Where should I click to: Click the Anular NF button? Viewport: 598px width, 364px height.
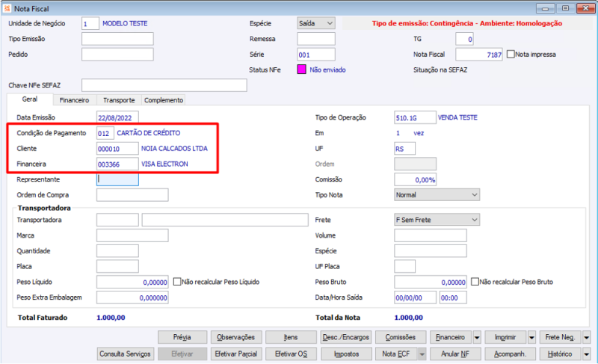pyautogui.click(x=455, y=354)
